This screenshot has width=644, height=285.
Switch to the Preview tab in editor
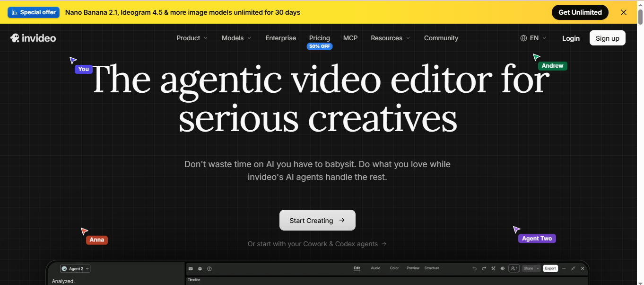coord(413,268)
